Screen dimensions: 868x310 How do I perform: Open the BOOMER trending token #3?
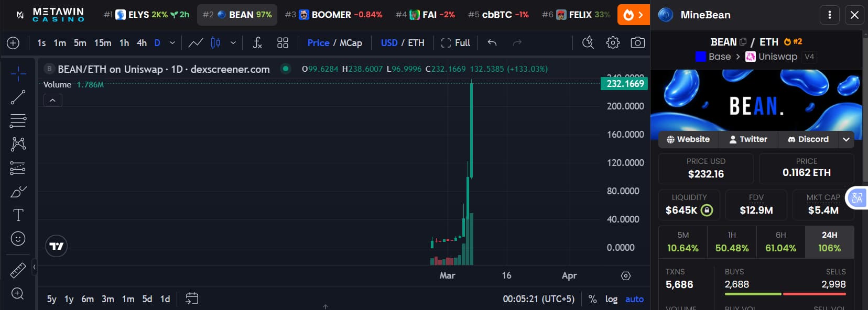333,15
